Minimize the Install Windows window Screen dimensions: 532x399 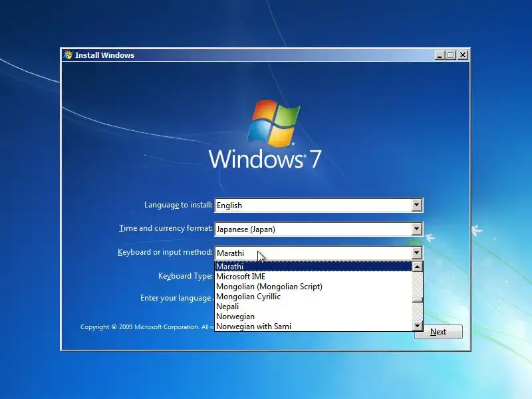point(440,55)
